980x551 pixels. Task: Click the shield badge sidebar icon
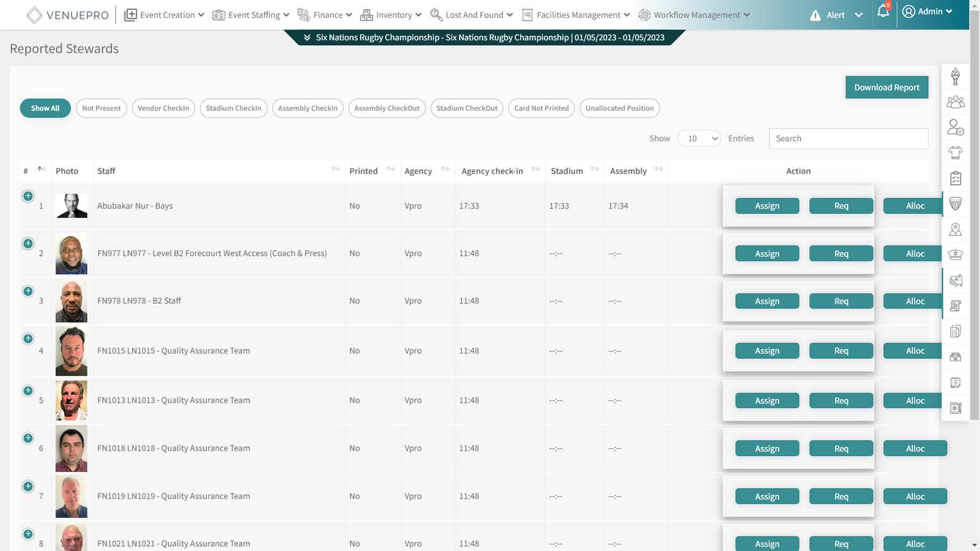[x=955, y=204]
